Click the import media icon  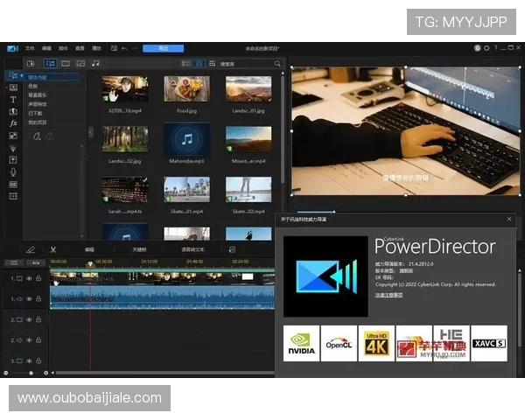(x=31, y=63)
